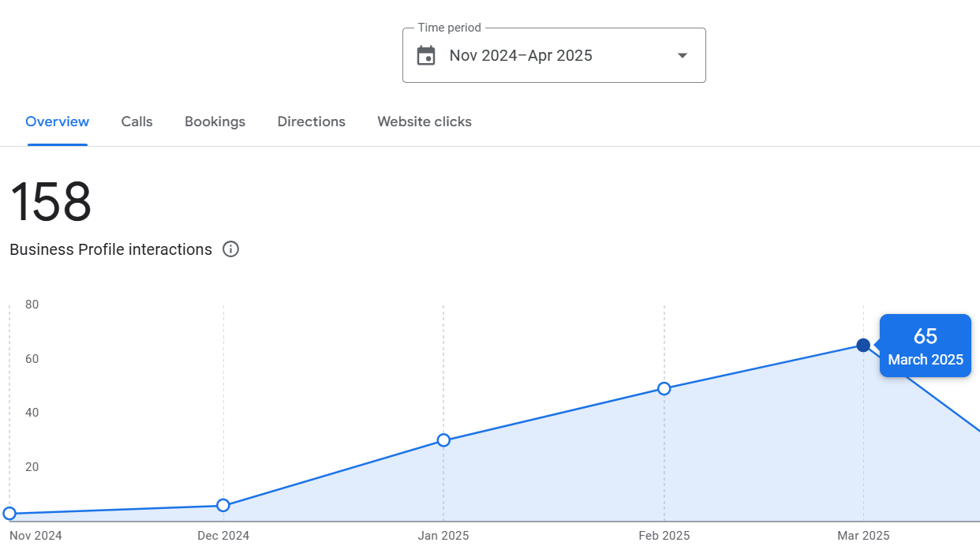This screenshot has width=980, height=546.
Task: Switch to the Overview tab
Action: (x=57, y=122)
